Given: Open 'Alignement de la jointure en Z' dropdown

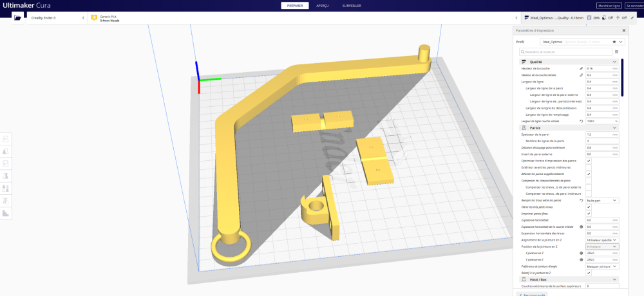Looking at the screenshot, I should (x=602, y=240).
